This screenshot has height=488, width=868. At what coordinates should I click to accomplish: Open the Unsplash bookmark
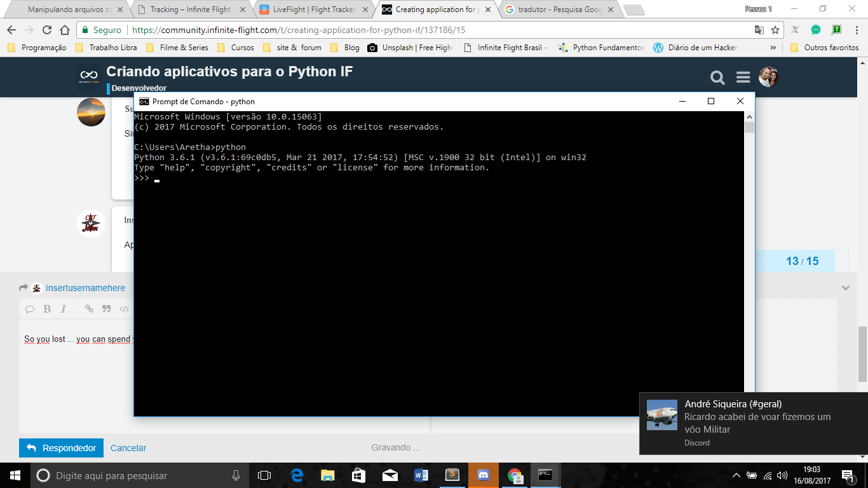tap(410, 48)
